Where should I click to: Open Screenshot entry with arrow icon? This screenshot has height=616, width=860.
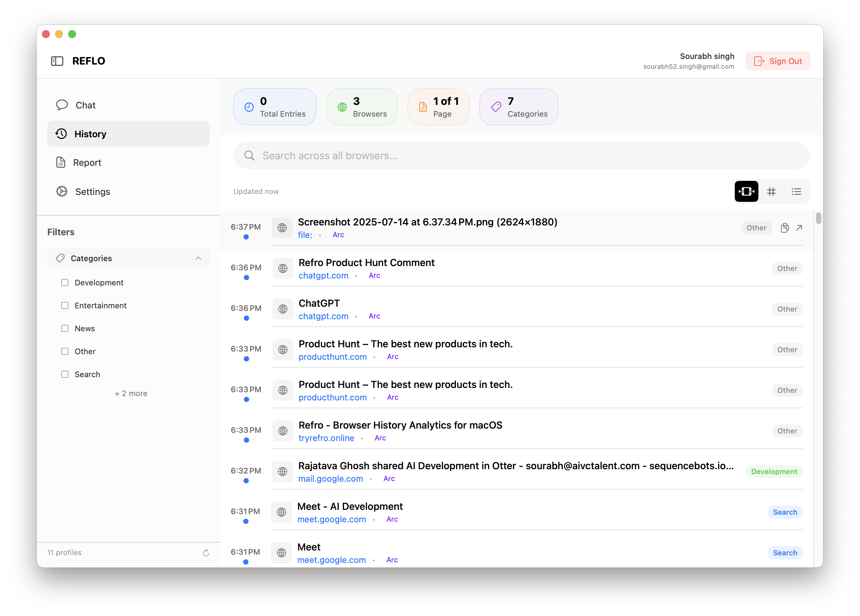[x=799, y=227]
